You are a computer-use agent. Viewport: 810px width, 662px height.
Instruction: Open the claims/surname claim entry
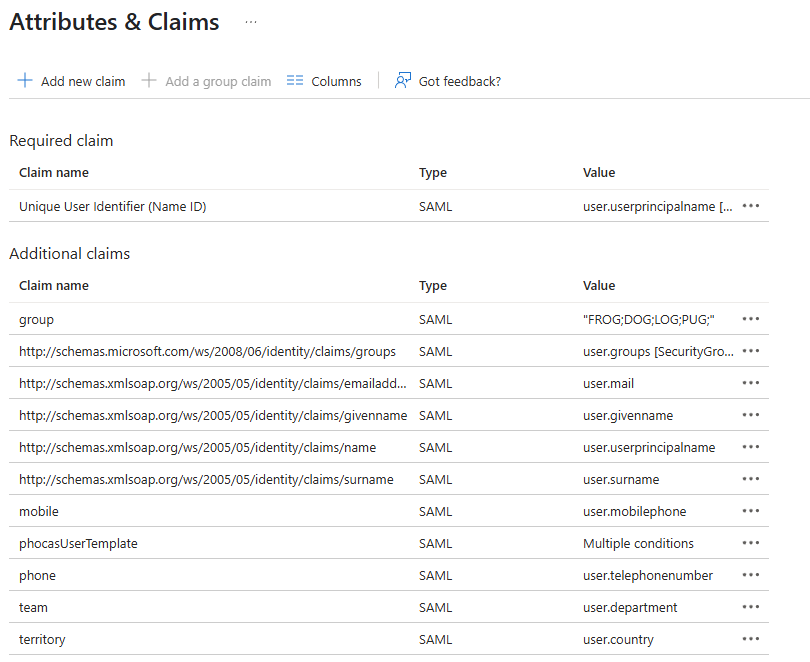pyautogui.click(x=206, y=479)
